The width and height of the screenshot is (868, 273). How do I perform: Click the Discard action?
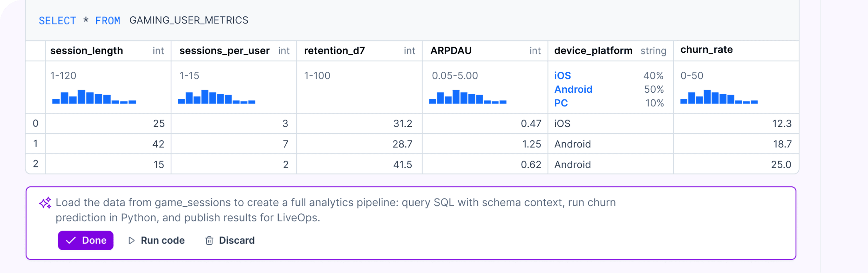(236, 240)
